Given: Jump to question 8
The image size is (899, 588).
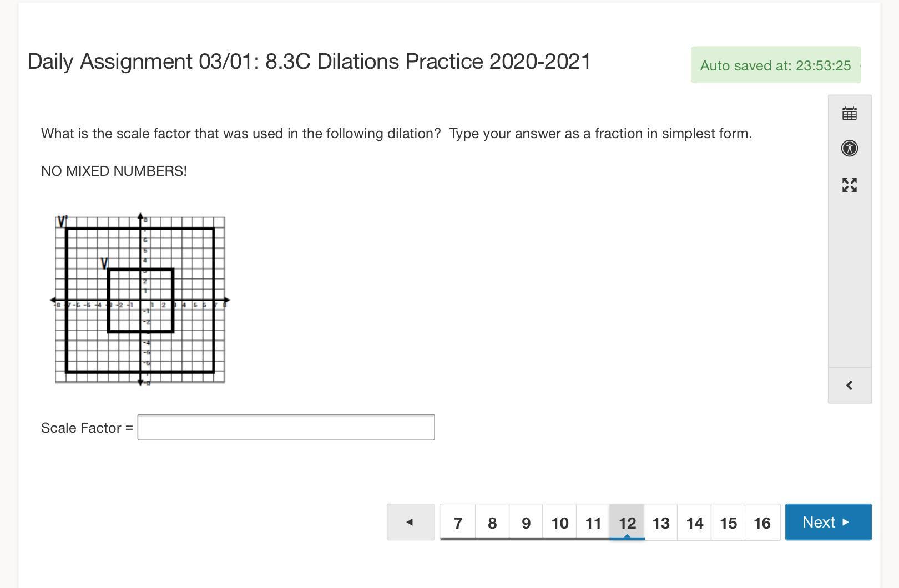Looking at the screenshot, I should [x=492, y=523].
